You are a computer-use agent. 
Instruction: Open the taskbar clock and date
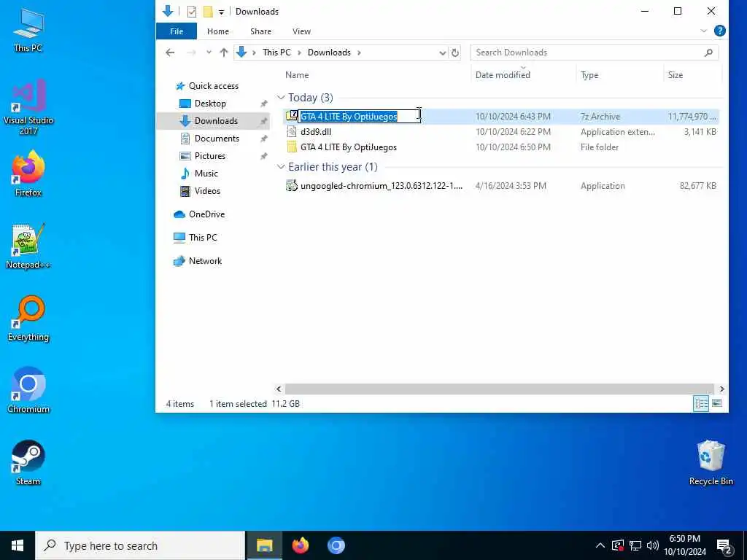[685, 545]
